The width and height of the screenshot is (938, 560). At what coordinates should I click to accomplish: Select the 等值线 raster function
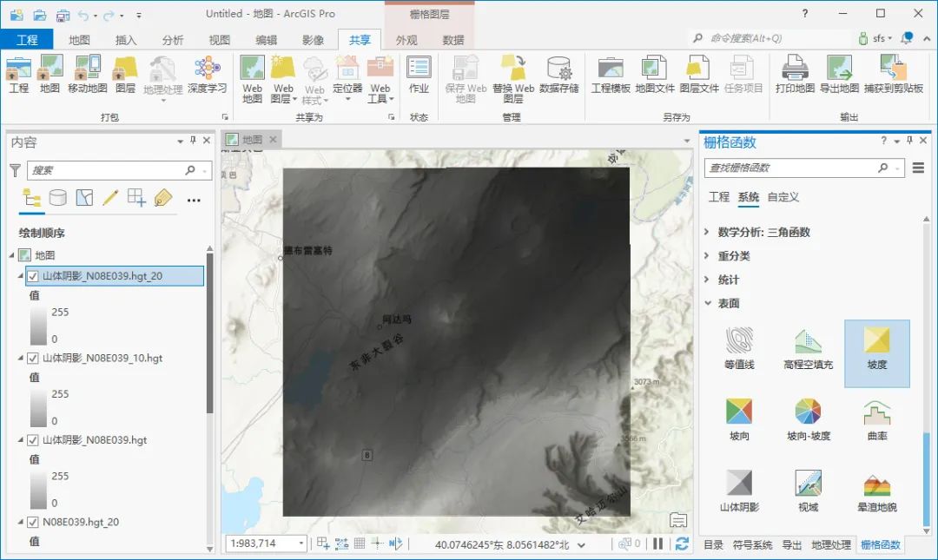739,348
